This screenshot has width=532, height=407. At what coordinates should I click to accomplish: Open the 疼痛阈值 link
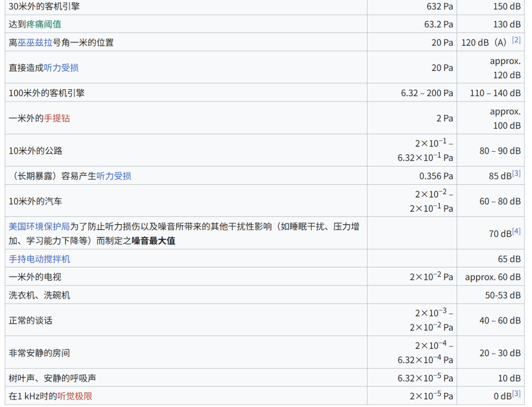[x=44, y=24]
